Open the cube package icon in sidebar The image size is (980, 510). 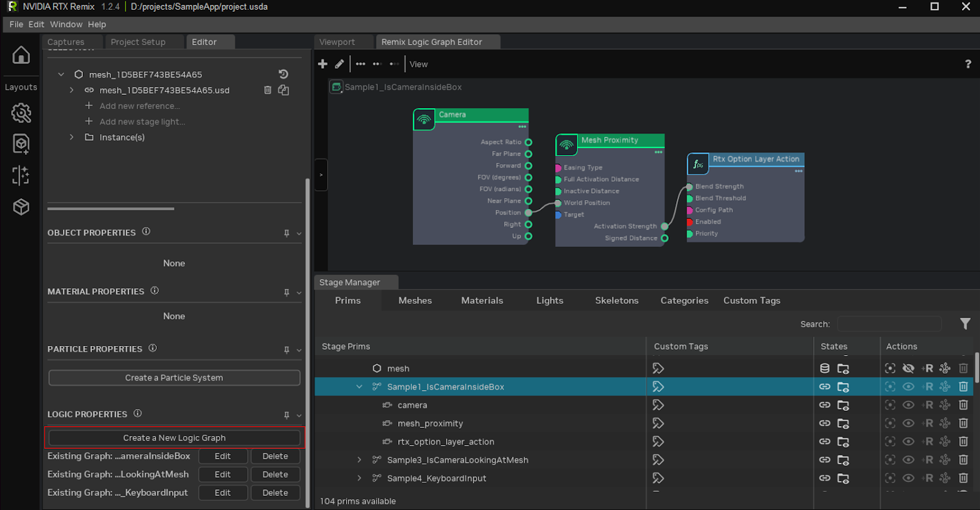(21, 207)
